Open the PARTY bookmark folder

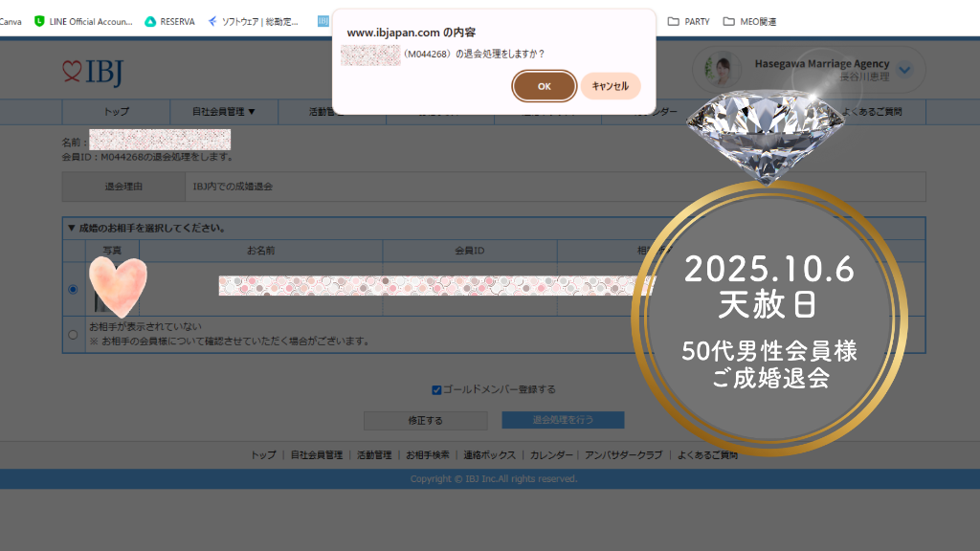point(688,21)
